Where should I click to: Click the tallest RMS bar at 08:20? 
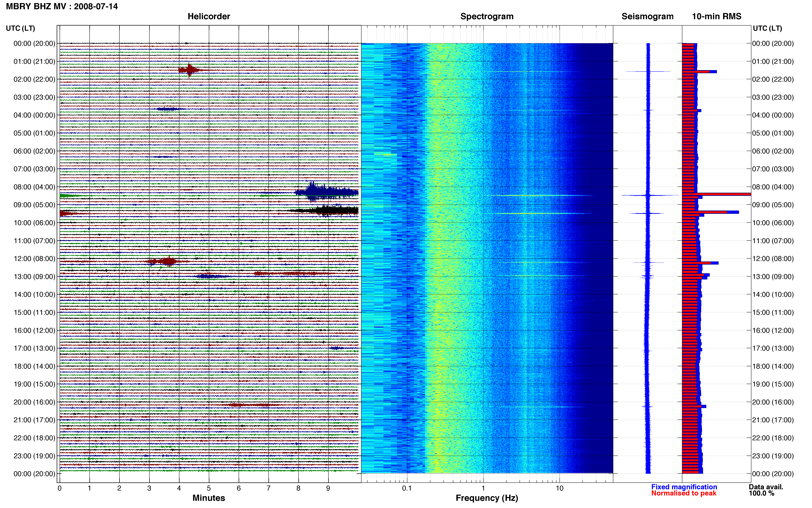(716, 194)
